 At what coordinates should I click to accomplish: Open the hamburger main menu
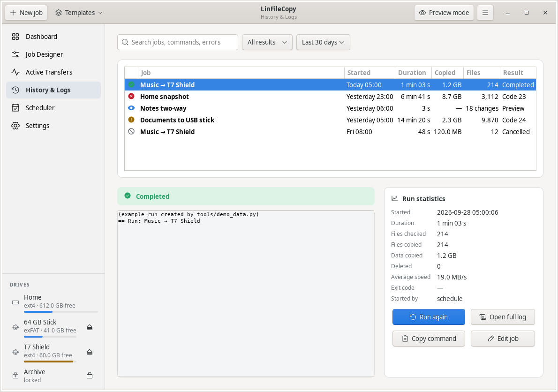485,13
